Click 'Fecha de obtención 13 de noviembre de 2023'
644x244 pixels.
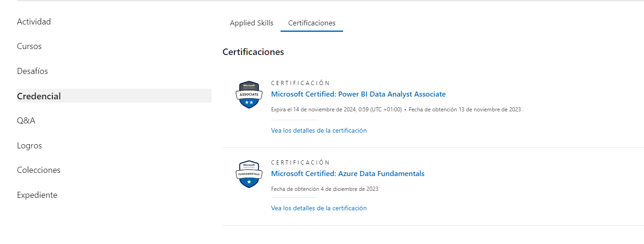(x=465, y=110)
